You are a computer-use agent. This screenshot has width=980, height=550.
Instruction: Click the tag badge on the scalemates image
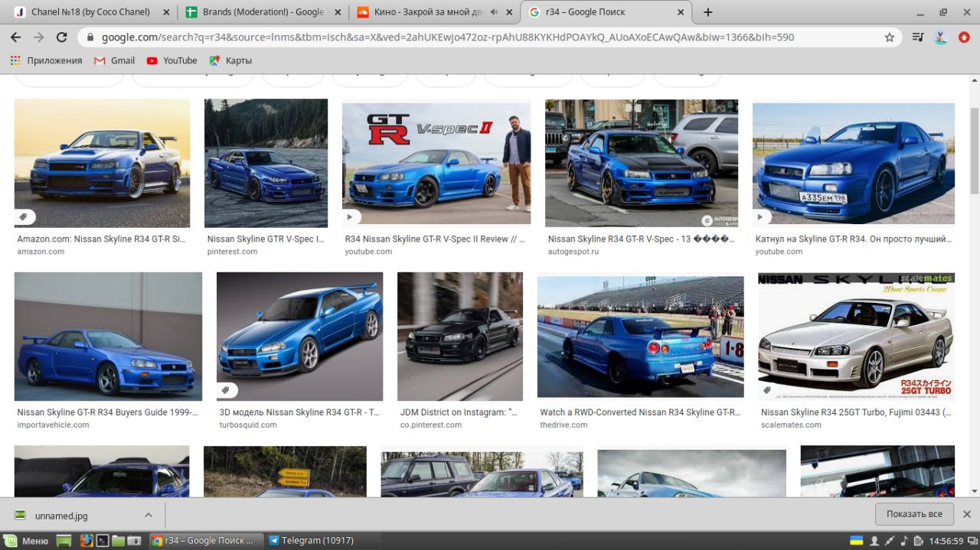pos(768,391)
